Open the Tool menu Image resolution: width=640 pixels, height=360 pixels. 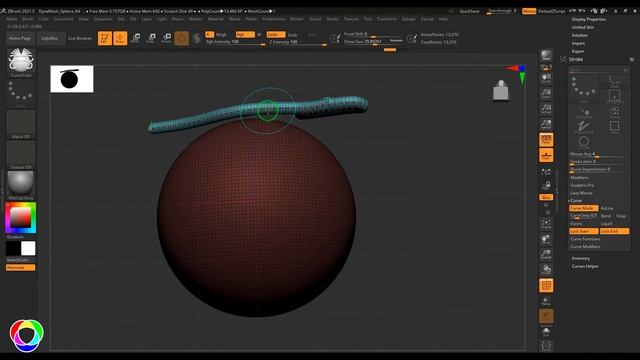[368, 19]
